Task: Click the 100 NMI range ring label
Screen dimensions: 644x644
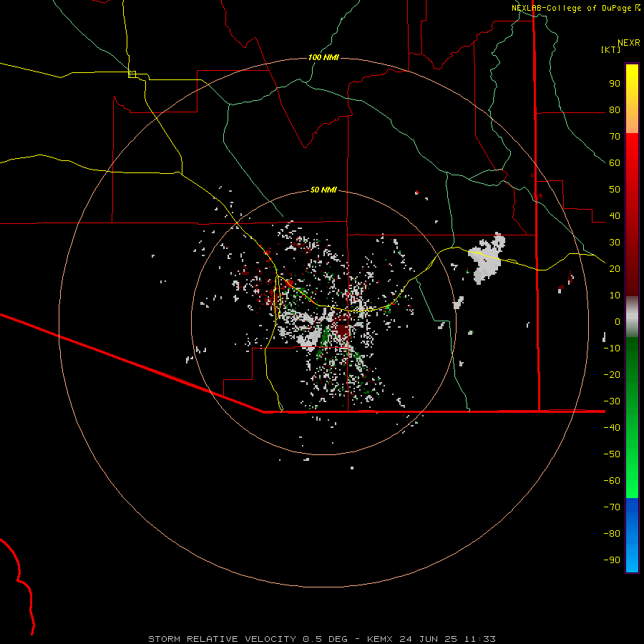Action: [x=323, y=57]
